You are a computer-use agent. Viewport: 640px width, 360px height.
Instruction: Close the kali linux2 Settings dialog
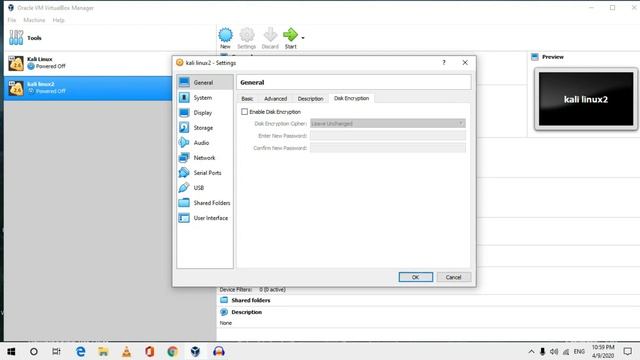[x=465, y=62]
